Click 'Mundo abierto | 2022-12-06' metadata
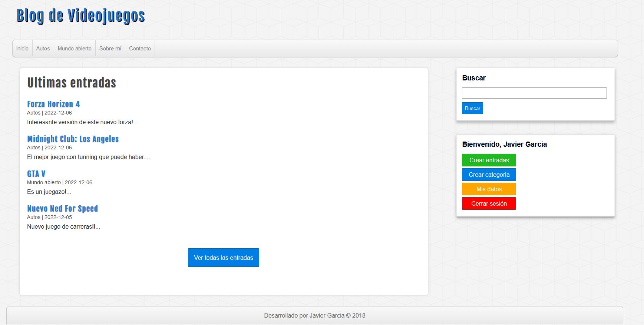 click(60, 182)
